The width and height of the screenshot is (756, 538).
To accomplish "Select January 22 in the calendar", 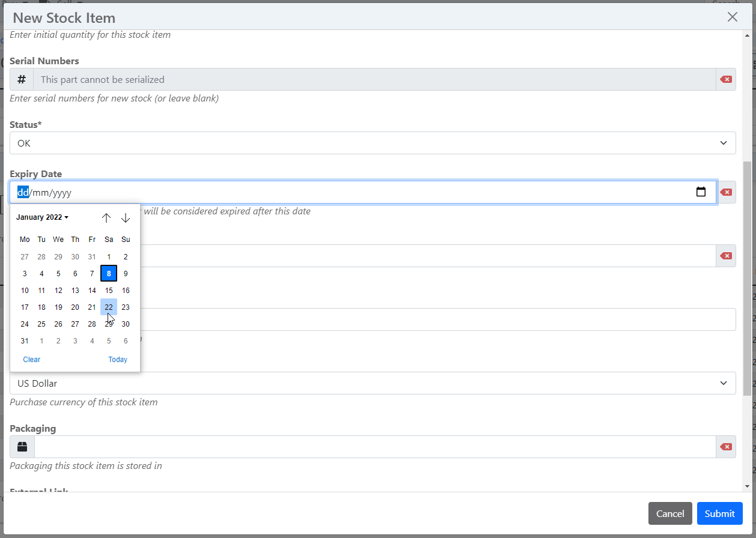I will pos(109,307).
